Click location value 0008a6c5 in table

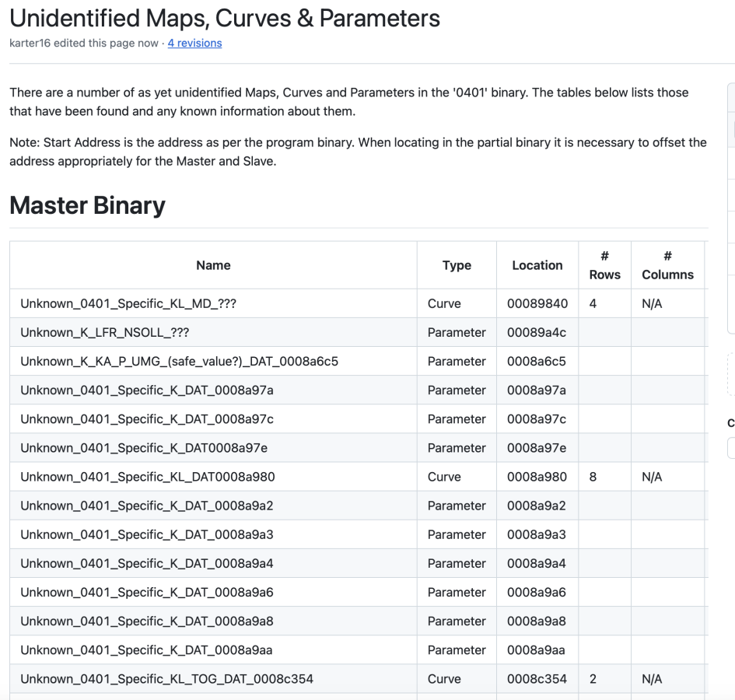[537, 361]
